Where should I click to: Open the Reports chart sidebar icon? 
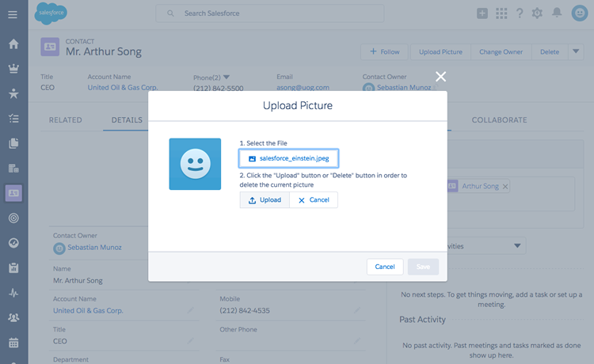[x=13, y=268]
